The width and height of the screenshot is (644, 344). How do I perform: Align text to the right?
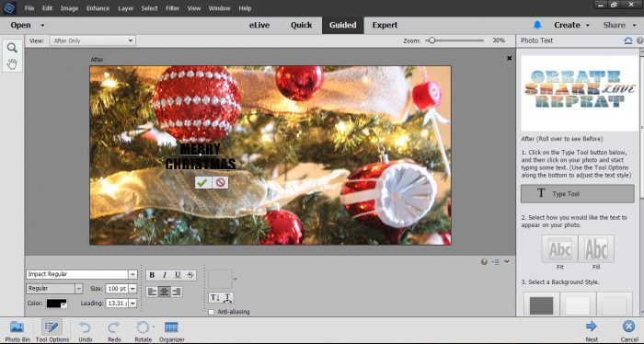point(177,292)
